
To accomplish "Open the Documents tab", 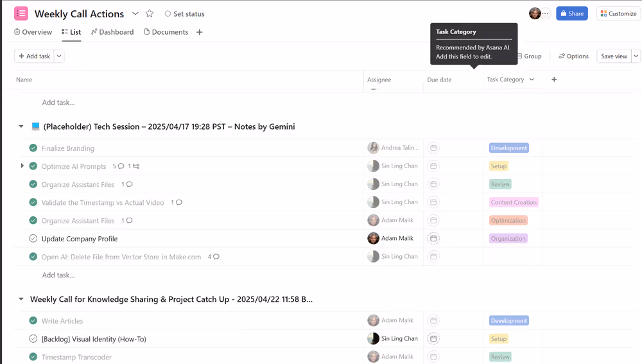I will 166,32.
